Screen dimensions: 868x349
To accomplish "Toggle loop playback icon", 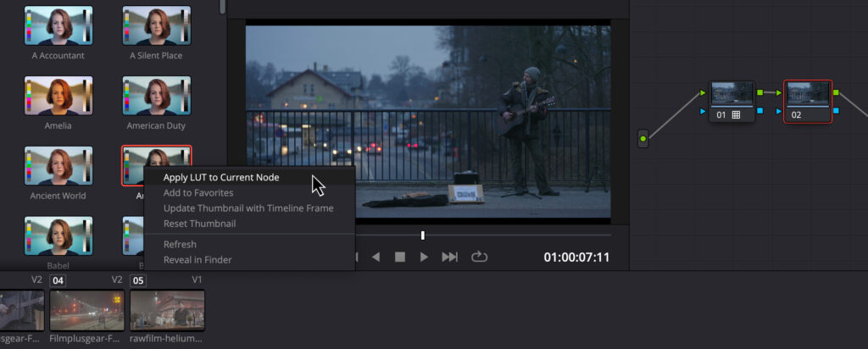I will tap(480, 257).
